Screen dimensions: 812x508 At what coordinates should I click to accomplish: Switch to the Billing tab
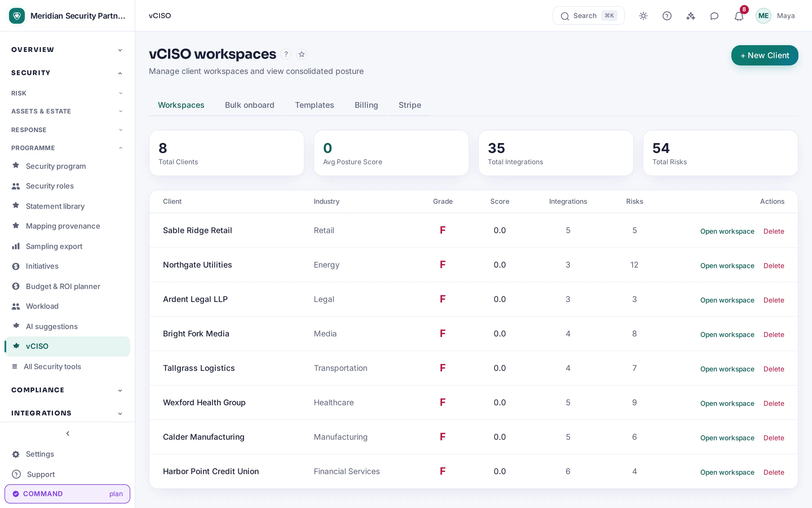[x=366, y=105]
